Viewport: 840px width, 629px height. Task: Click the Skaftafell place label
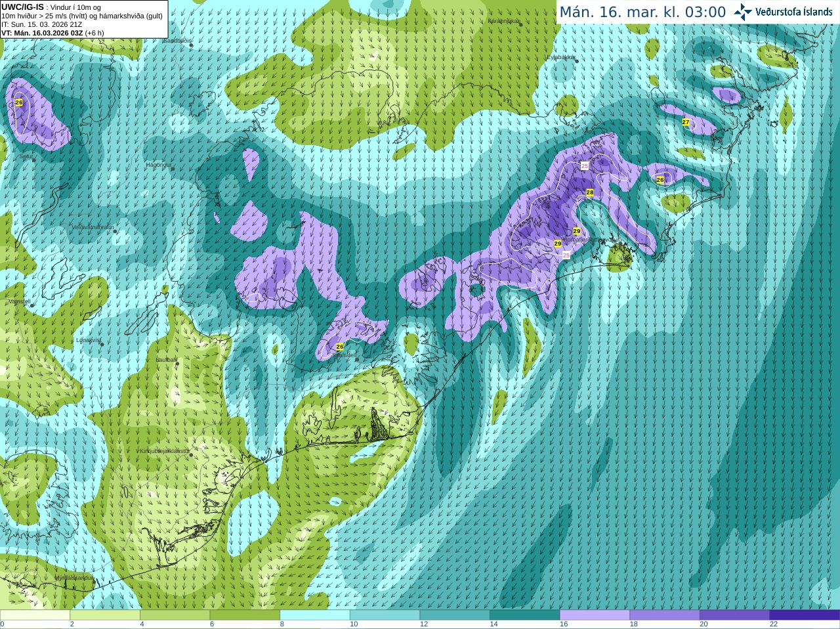tap(344, 355)
